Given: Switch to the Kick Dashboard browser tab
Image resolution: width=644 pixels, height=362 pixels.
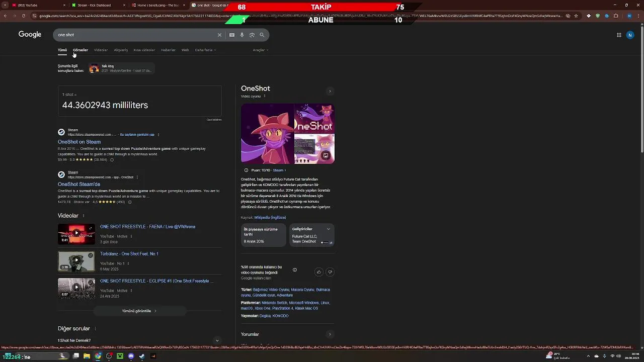Looking at the screenshot, I should 98,5.
